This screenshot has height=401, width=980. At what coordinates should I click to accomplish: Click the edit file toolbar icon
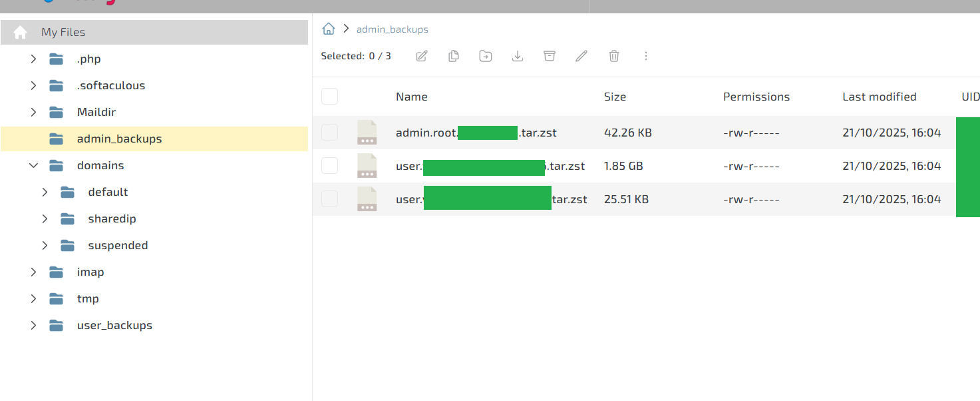coord(421,56)
